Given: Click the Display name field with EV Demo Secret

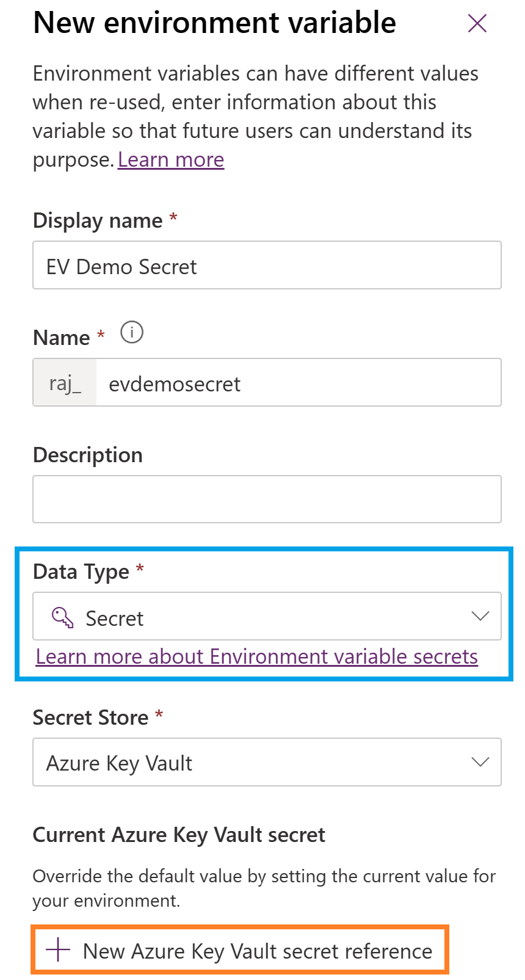Looking at the screenshot, I should 267,266.
